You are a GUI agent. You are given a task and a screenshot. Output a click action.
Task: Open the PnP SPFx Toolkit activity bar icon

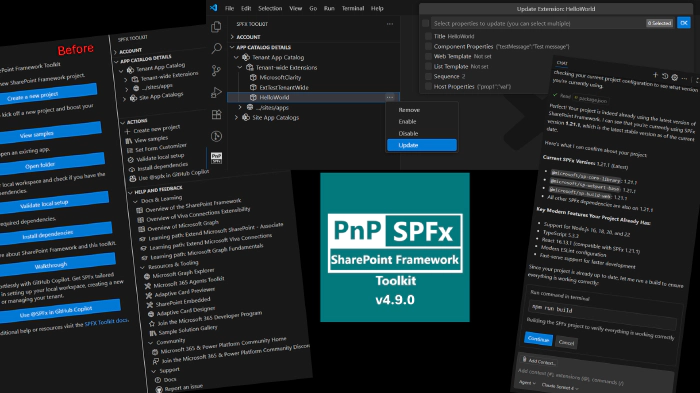[x=217, y=158]
